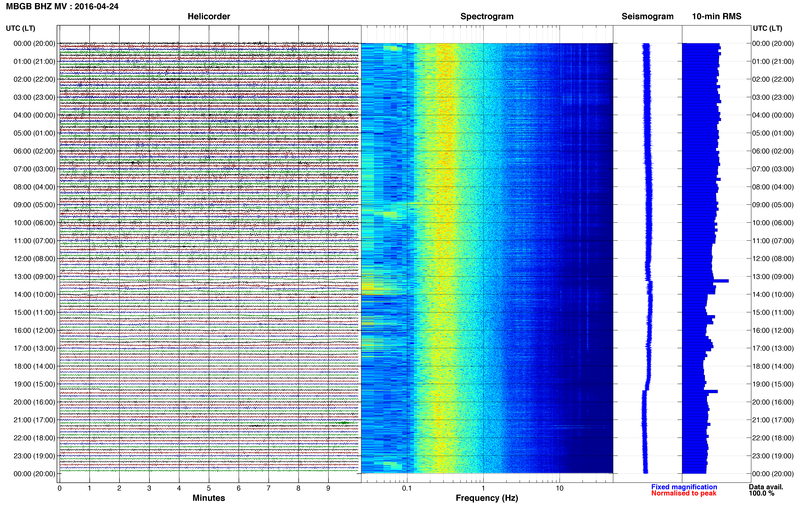This screenshot has width=812, height=508.
Task: Click left axis label 16:00 (12:00)
Action: point(34,330)
